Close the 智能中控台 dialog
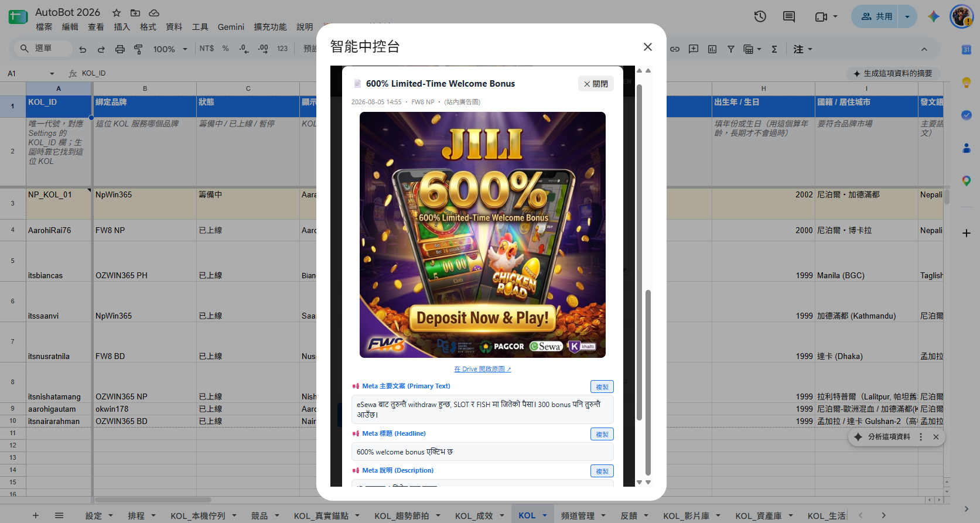 (647, 47)
